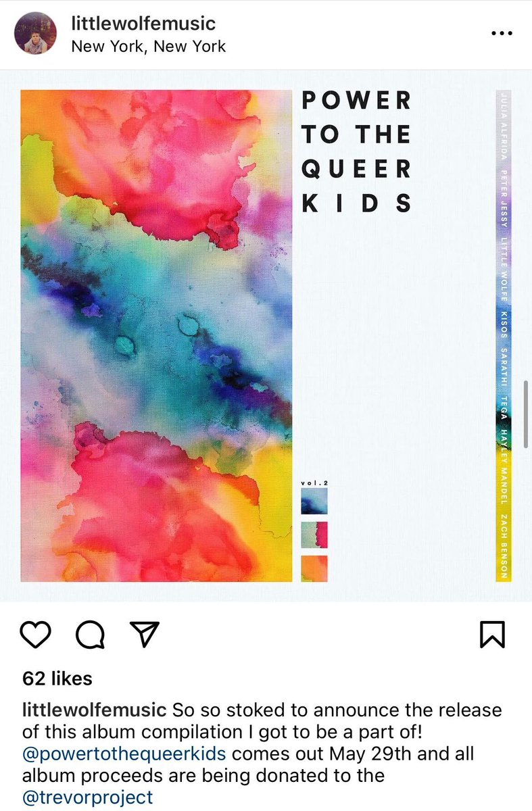Tap Power To The Queer Kids title
The height and width of the screenshot is (811, 532).
(x=356, y=152)
